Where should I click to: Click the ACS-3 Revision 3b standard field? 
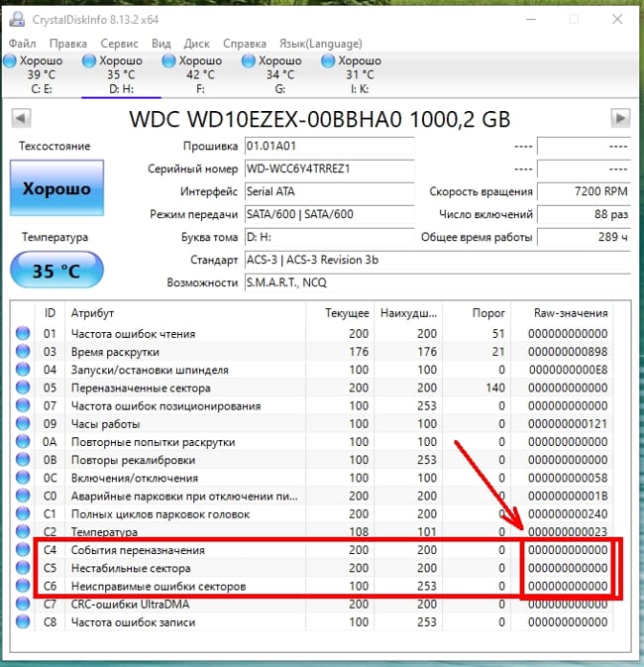tap(438, 260)
